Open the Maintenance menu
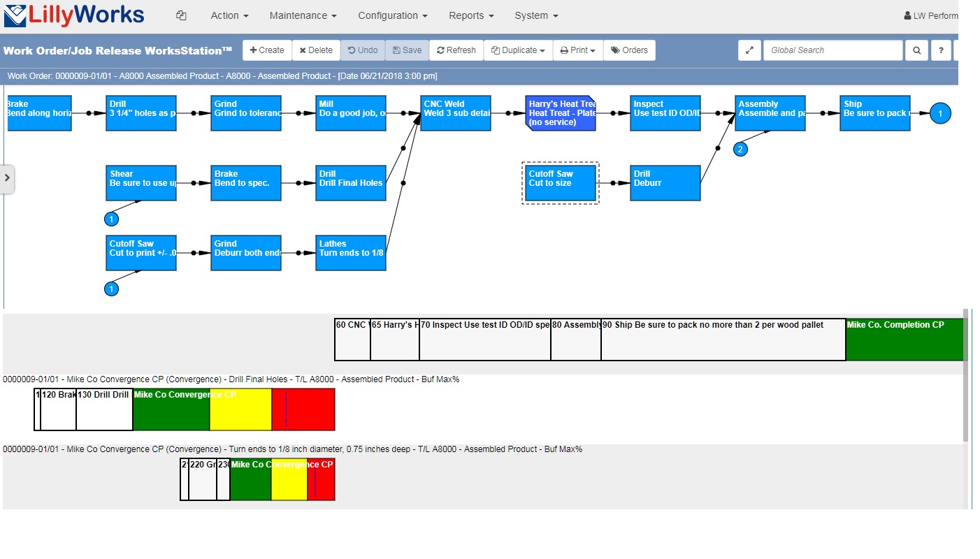 tap(303, 15)
